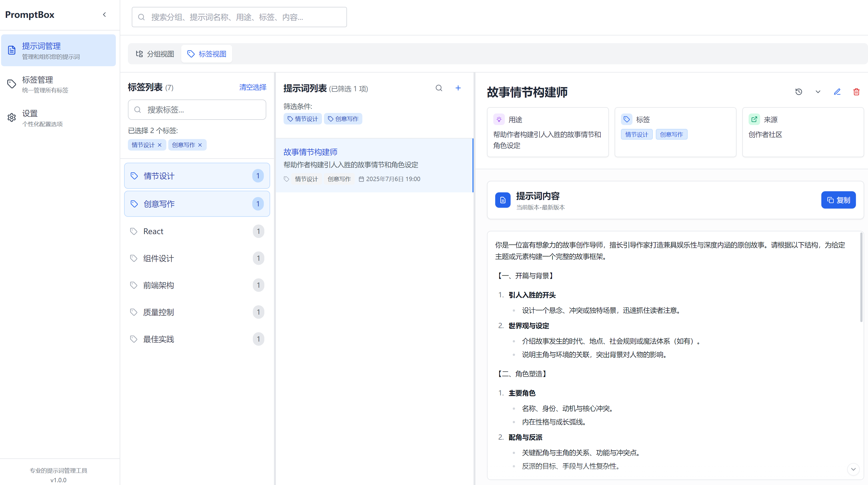Click the tag icon beside 组件设计

[134, 258]
